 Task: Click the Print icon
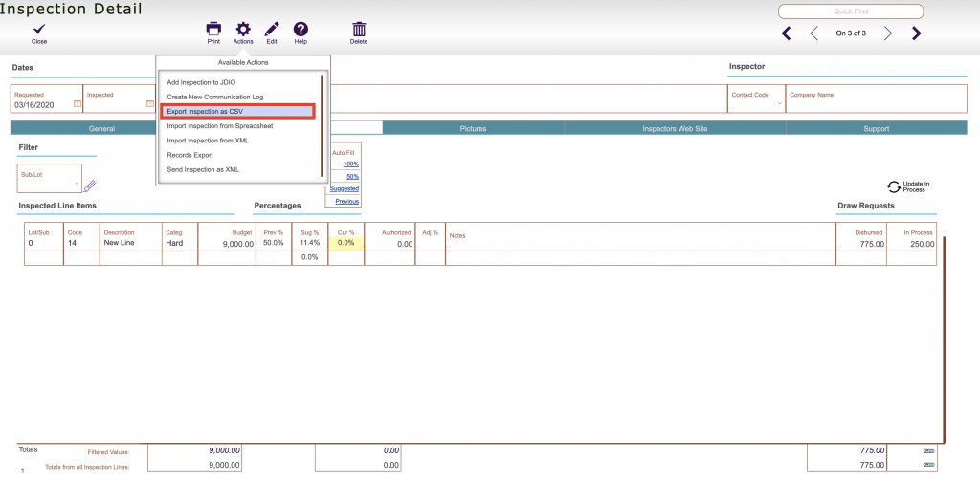tap(213, 29)
